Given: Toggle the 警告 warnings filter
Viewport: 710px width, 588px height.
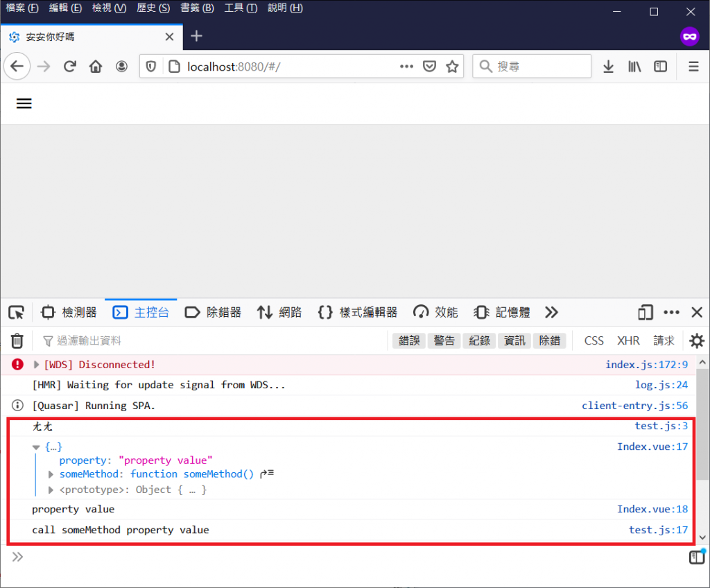Looking at the screenshot, I should [x=444, y=340].
